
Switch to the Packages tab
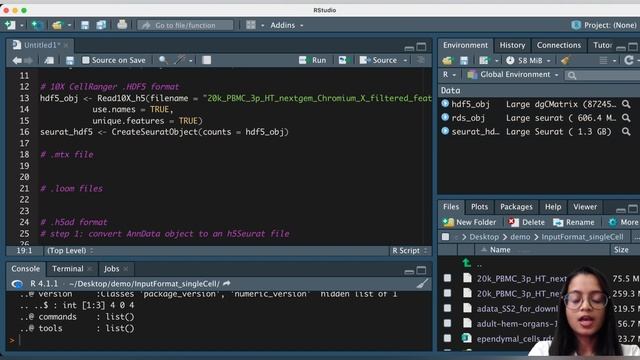pos(516,207)
